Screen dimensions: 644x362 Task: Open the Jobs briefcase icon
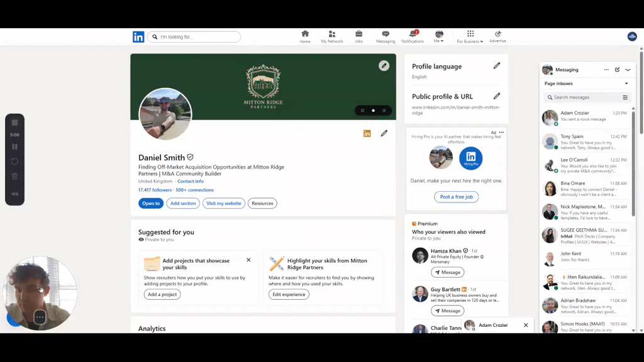tap(358, 36)
